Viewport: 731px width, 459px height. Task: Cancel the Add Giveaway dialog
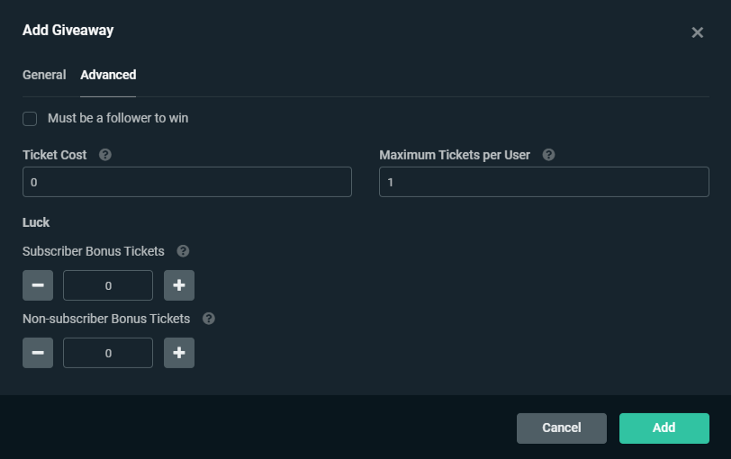(x=561, y=428)
